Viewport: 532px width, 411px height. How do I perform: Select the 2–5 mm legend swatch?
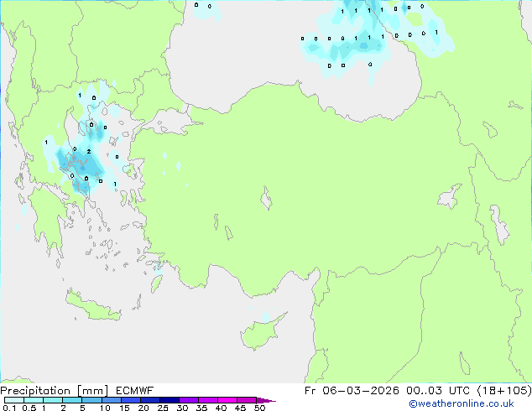tap(72, 400)
